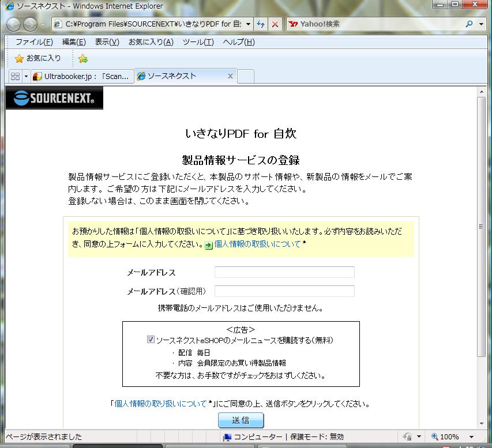492x448 pixels.
Task: Click the scrollbar up arrow
Action: click(x=482, y=92)
